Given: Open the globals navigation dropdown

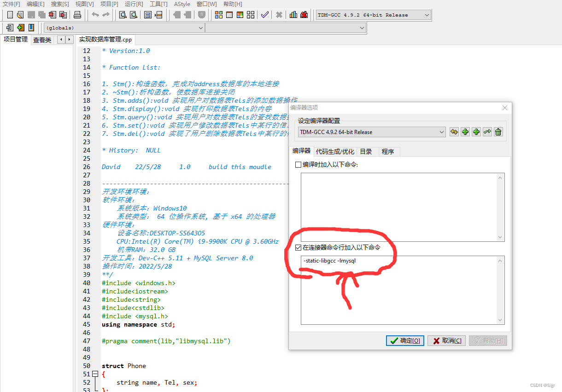Looking at the screenshot, I should (x=200, y=28).
